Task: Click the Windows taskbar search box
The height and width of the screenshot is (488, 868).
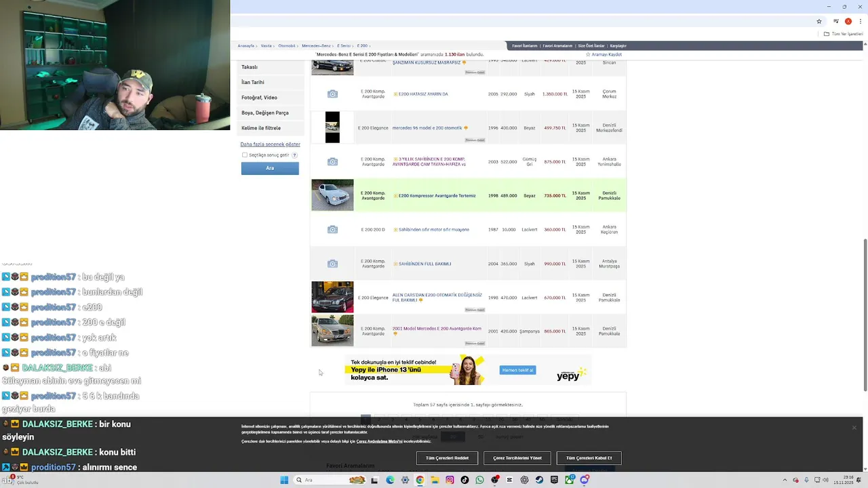Action: [x=330, y=480]
